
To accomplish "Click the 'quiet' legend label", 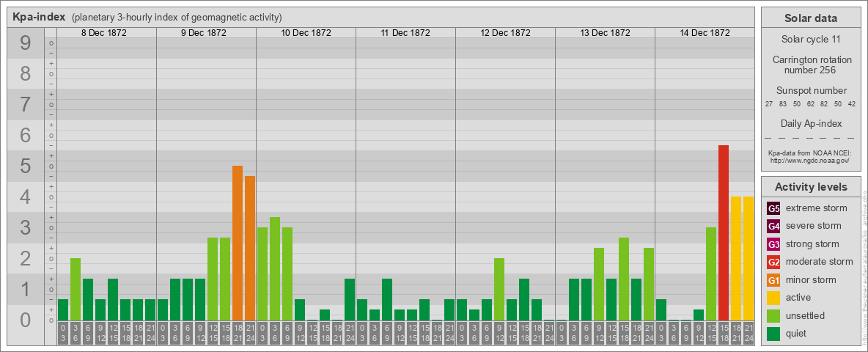I will (x=797, y=333).
